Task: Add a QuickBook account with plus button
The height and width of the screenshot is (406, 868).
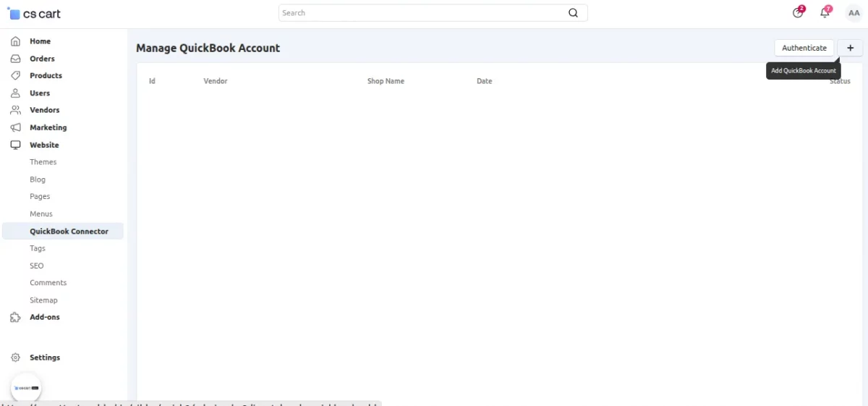Action: [850, 48]
